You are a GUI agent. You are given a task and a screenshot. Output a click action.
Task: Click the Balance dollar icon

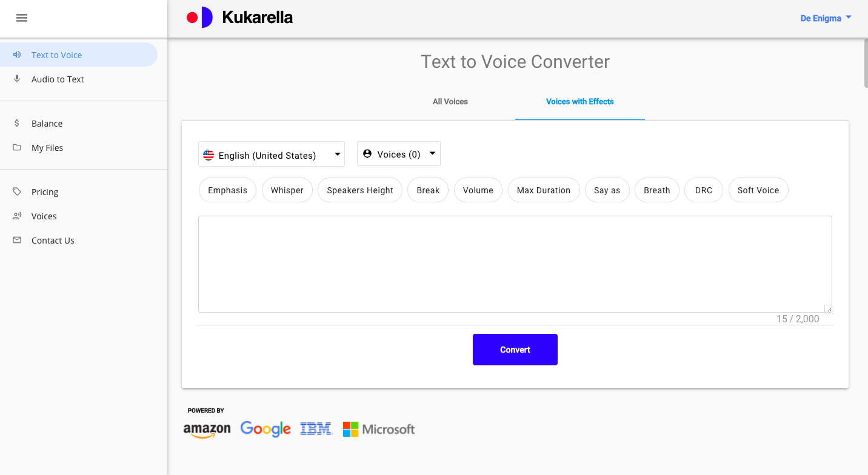pos(17,123)
